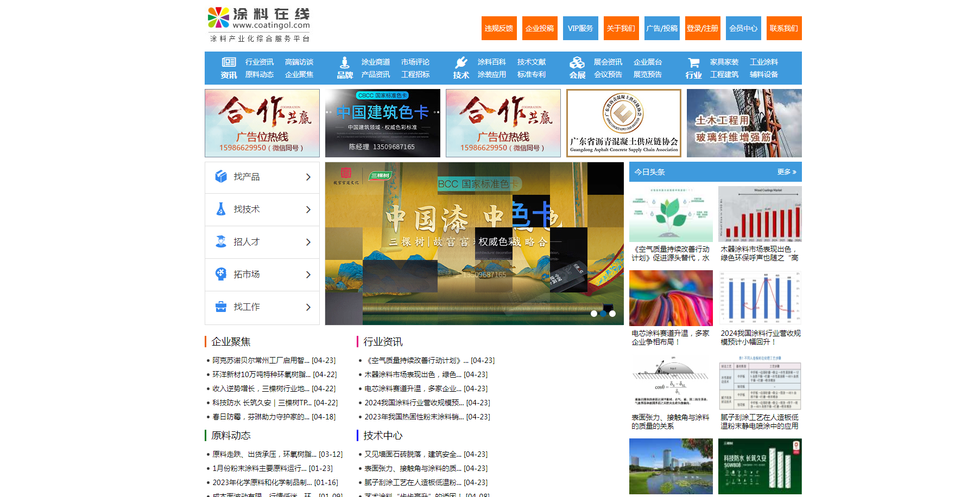980x497 pixels.
Task: Expand the 找工作 arrow chevron
Action: 308,307
